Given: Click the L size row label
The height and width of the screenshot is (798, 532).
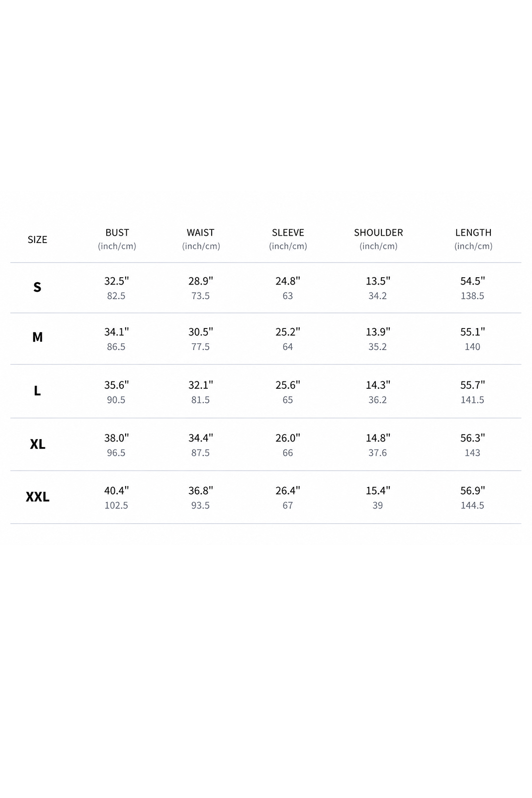Looking at the screenshot, I should (x=37, y=391).
